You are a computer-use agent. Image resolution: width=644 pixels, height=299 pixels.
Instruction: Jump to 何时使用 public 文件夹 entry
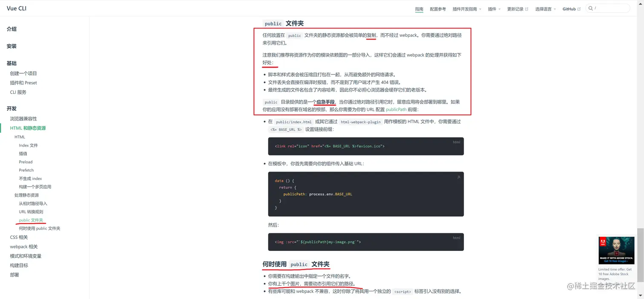click(x=39, y=228)
